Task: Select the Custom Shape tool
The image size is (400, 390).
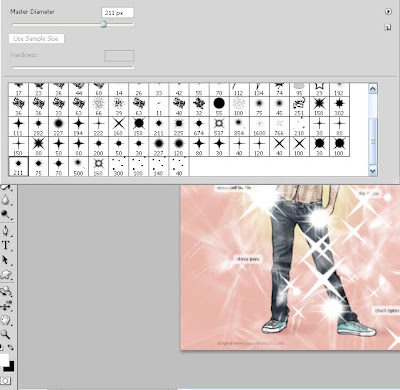Action: (x=5, y=274)
